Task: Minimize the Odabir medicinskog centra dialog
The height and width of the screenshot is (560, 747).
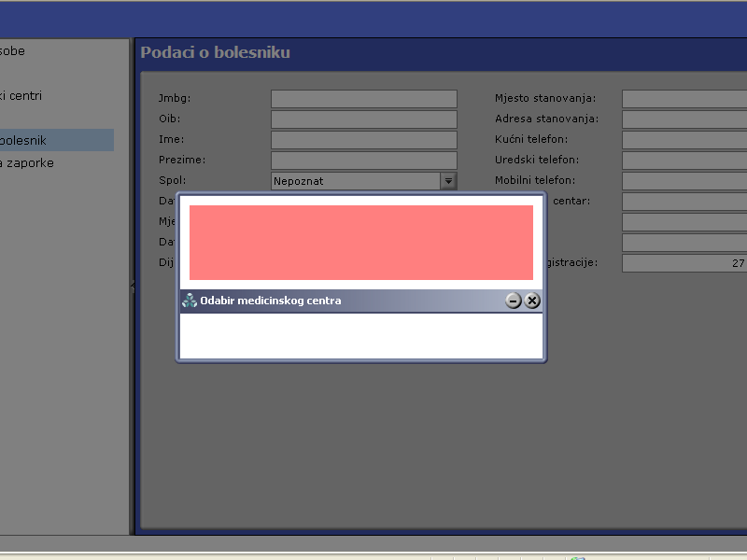Action: [513, 301]
